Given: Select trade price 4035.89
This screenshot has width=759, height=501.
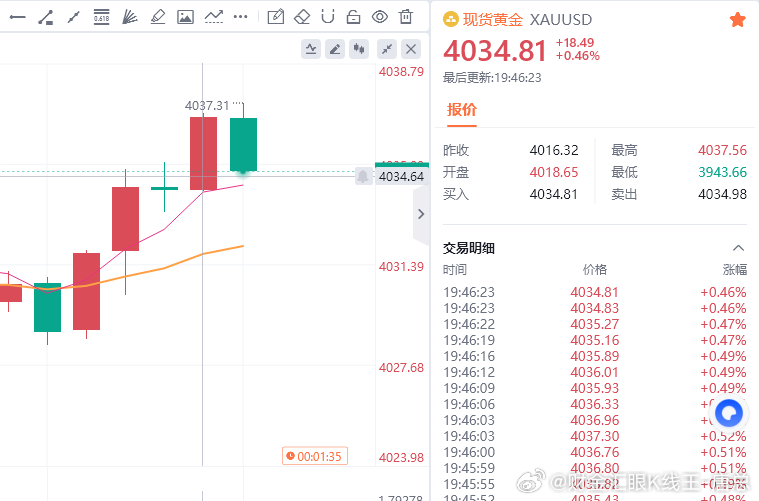Looking at the screenshot, I should pos(595,356).
